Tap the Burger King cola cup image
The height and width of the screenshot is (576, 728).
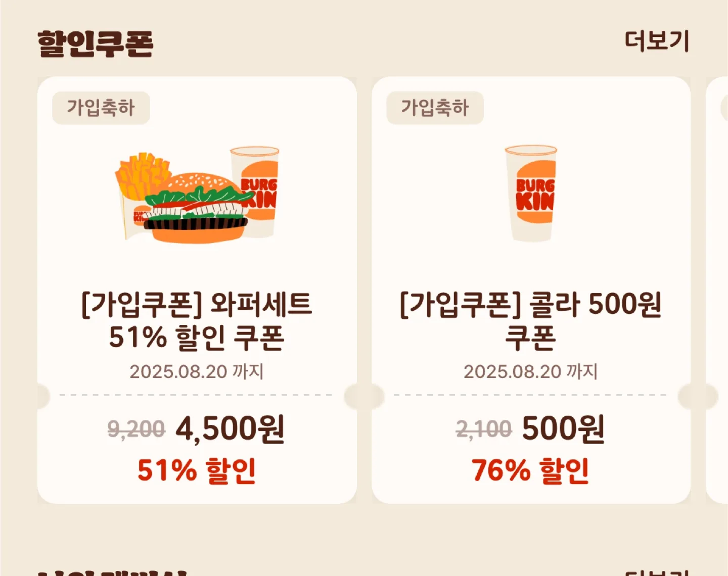[531, 194]
